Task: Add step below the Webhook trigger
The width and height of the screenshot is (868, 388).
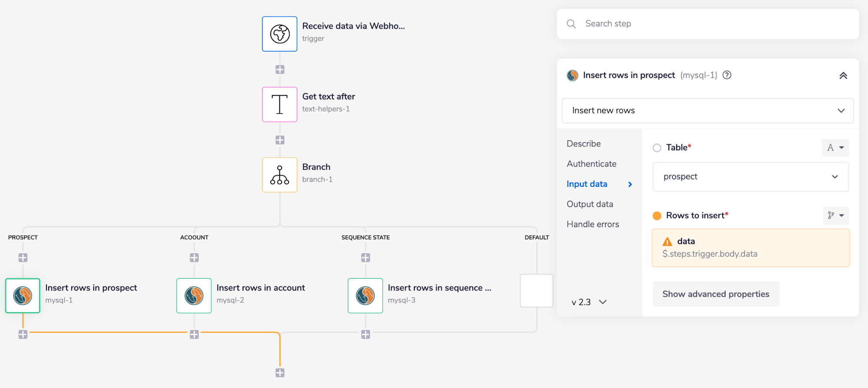Action: 280,69
